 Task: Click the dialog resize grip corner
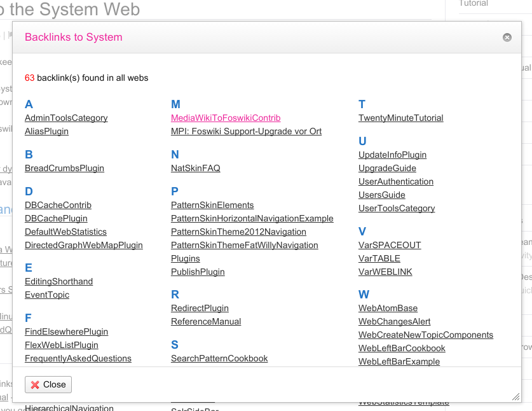515,396
